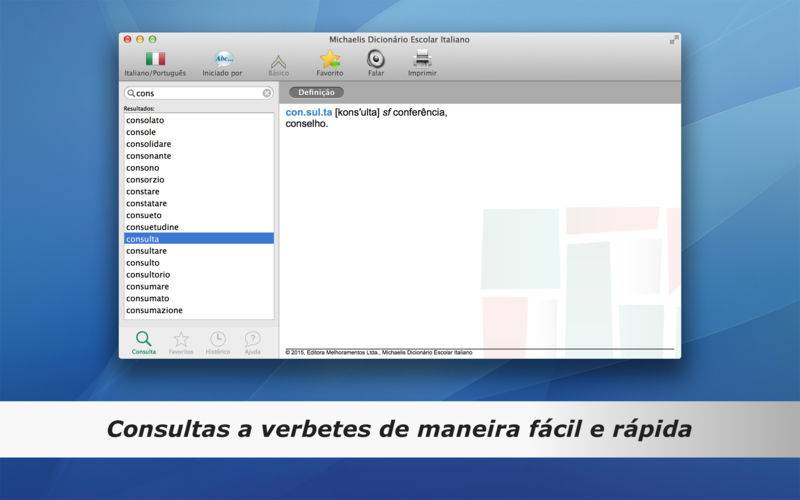Image resolution: width=800 pixels, height=500 pixels.
Task: Select 'consonante' in the results list
Action: tap(199, 156)
